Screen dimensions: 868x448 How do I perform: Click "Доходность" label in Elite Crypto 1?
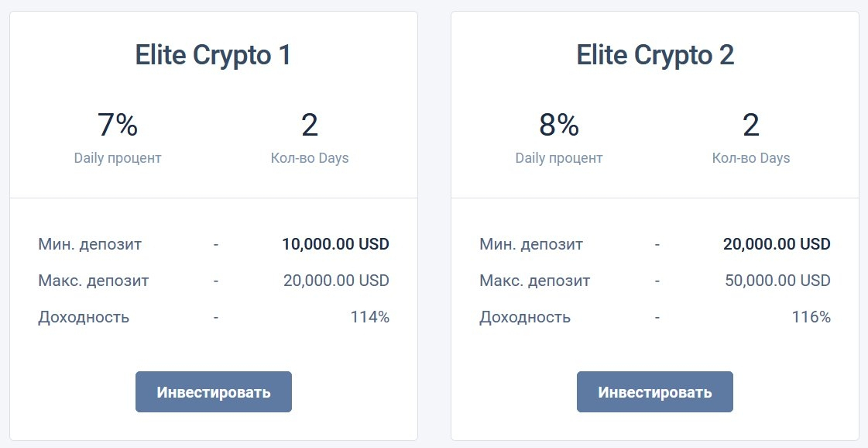[84, 317]
